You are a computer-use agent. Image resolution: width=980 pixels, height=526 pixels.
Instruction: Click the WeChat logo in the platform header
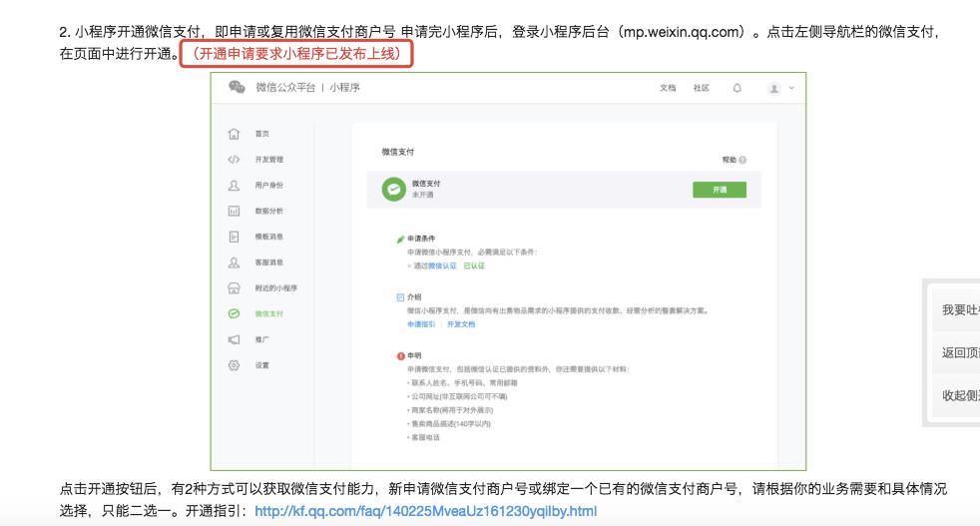237,88
